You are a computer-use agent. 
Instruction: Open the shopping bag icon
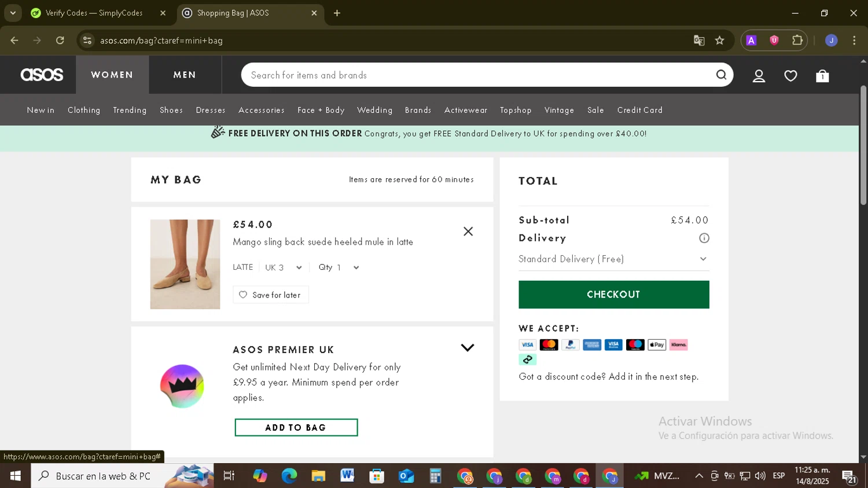(822, 76)
